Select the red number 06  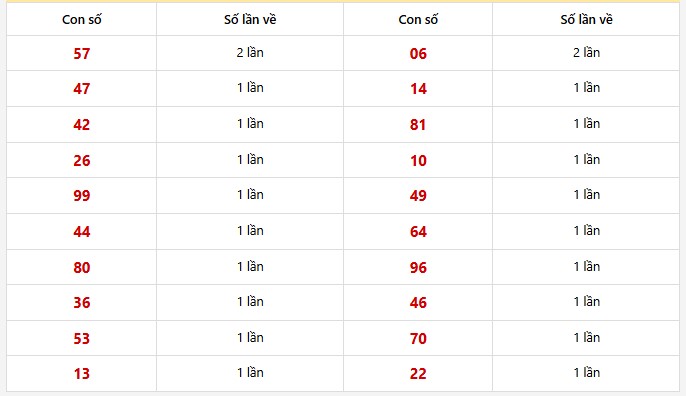418,53
